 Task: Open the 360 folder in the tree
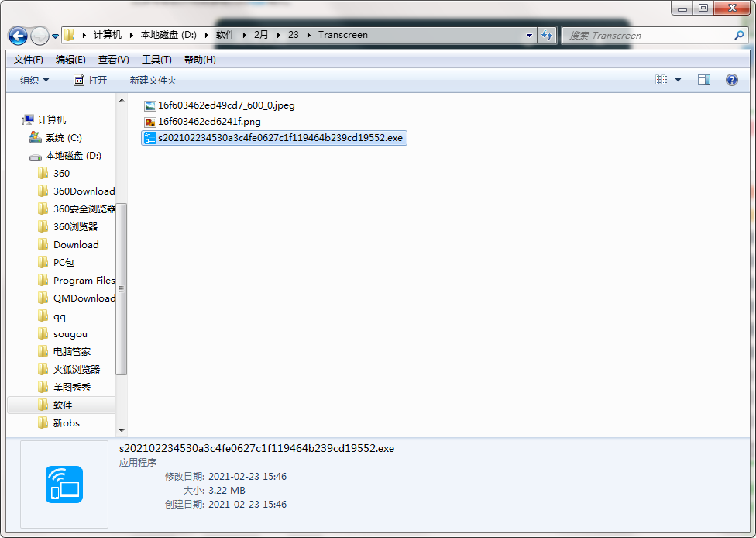[x=61, y=173]
